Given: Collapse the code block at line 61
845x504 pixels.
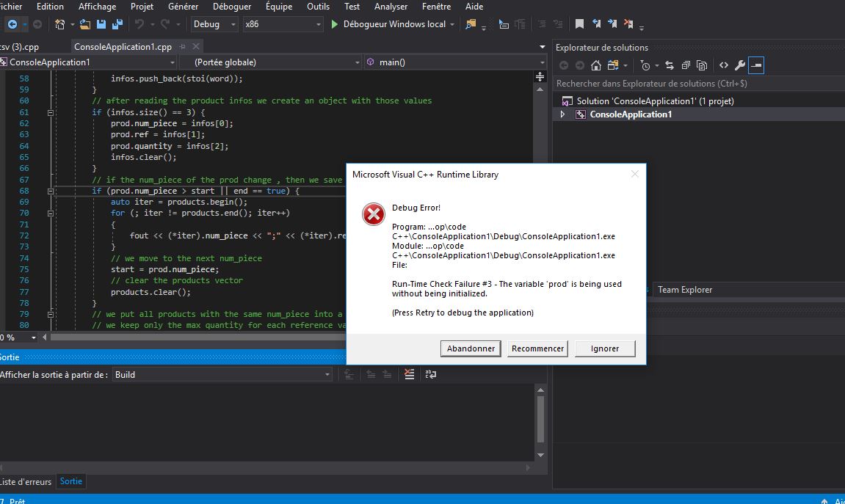Looking at the screenshot, I should point(50,112).
